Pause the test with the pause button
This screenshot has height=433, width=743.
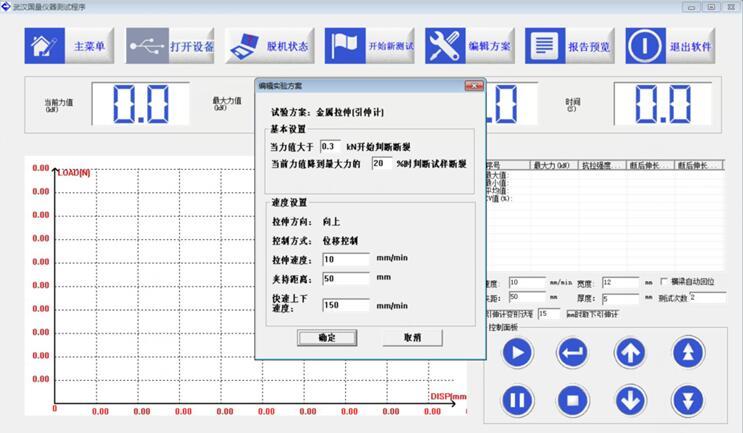pyautogui.click(x=517, y=400)
